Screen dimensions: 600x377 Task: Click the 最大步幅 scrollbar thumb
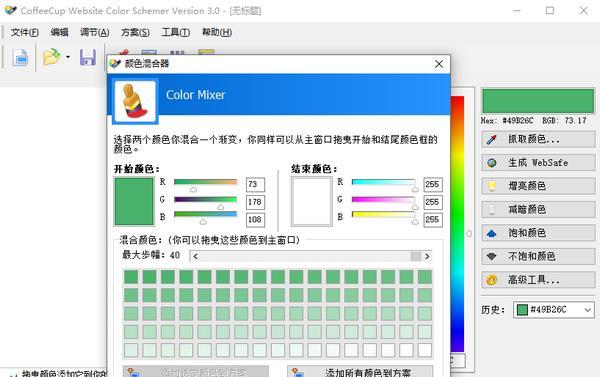416,256
